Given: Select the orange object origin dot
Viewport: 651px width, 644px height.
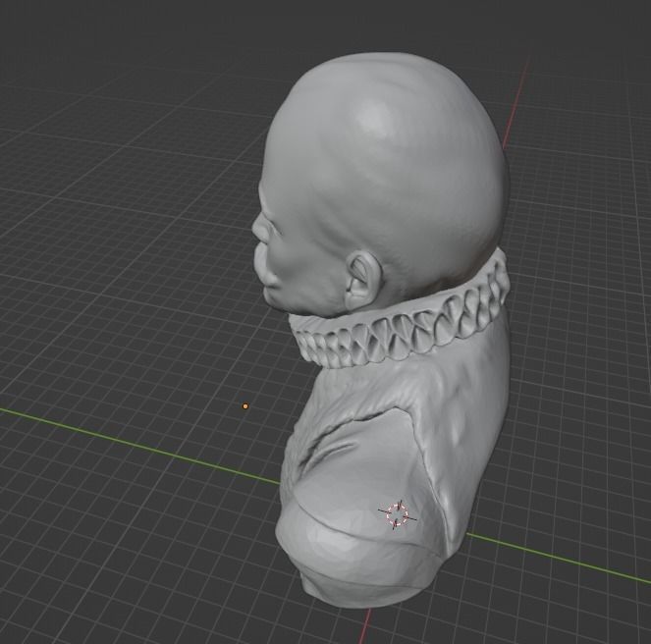Looking at the screenshot, I should (x=245, y=406).
